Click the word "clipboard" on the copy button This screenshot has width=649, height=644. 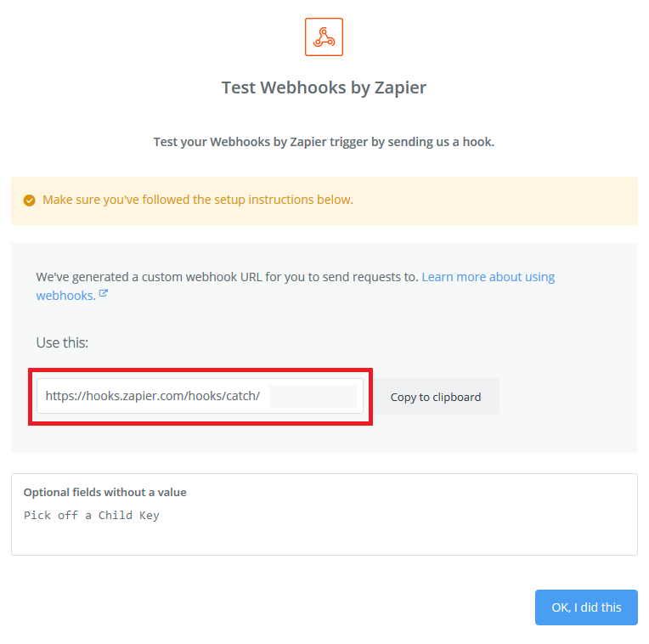456,398
